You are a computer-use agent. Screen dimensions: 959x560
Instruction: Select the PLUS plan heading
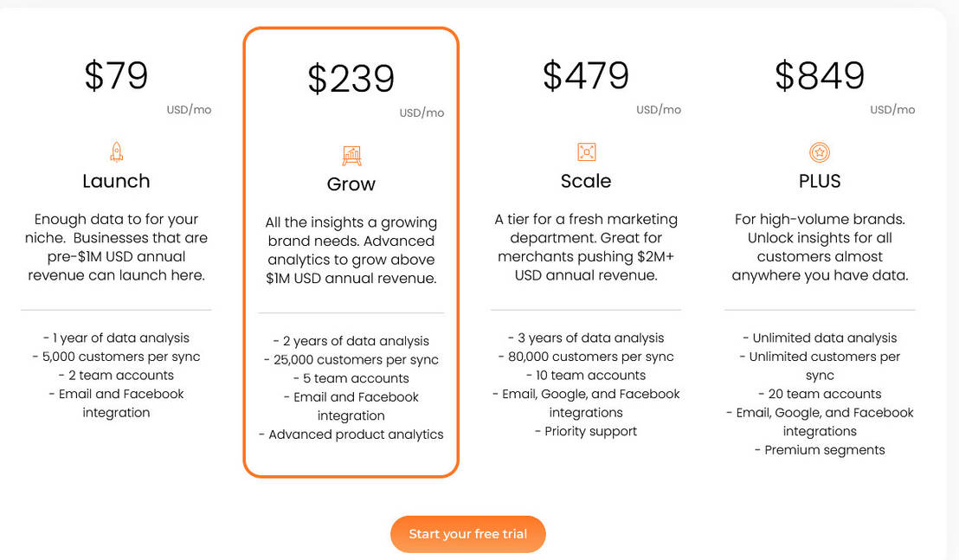pyautogui.click(x=820, y=181)
